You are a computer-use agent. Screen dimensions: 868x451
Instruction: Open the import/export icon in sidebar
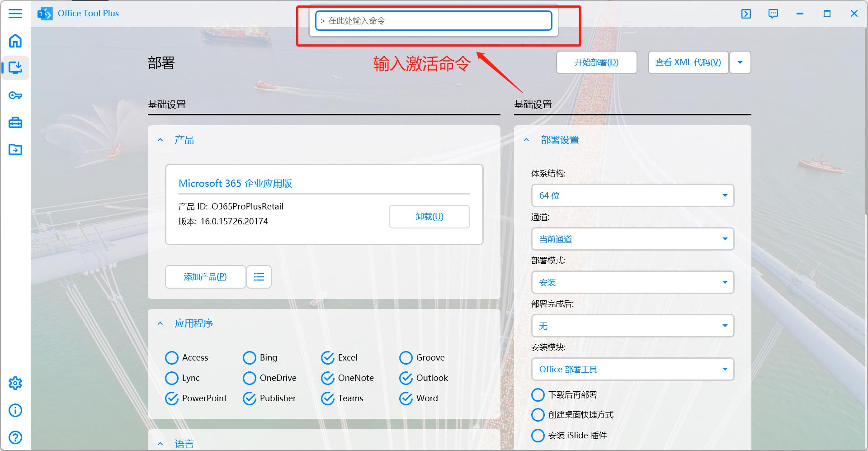(15, 149)
